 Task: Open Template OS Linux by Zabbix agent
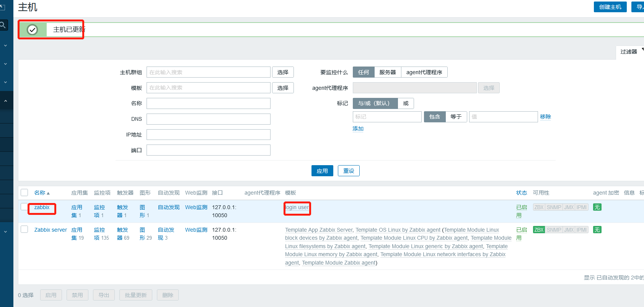tap(398, 230)
